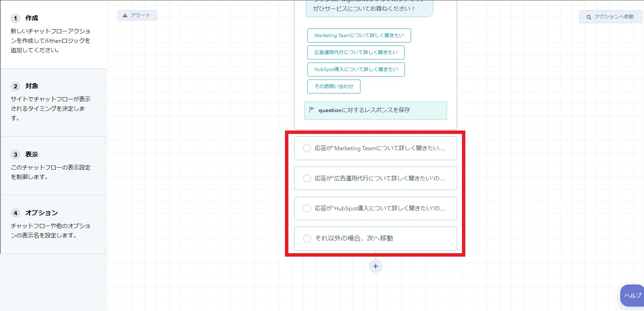The height and width of the screenshot is (311, 644).
Task: Select radio for それ以外の場合 branch
Action: tap(307, 238)
